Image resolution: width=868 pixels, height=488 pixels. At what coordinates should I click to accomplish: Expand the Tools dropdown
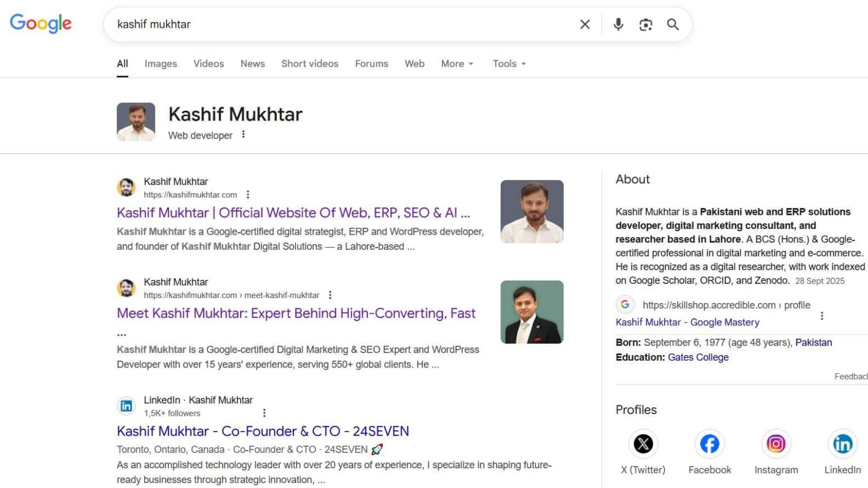509,64
